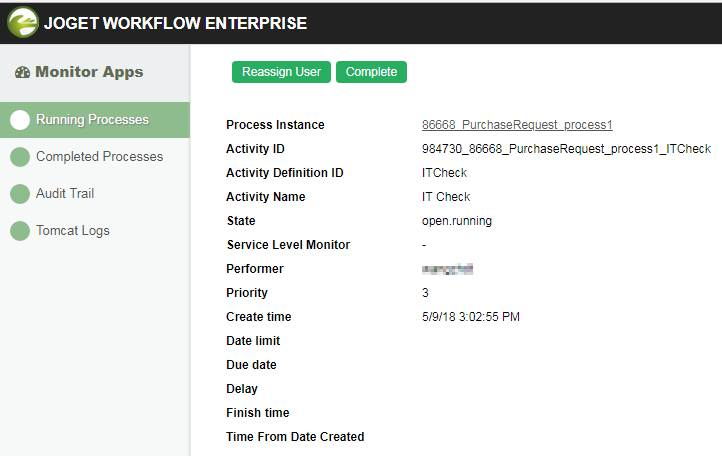Screen dimensions: 722x456
Task: Select the Tomcat Logs circle icon
Action: coord(20,231)
